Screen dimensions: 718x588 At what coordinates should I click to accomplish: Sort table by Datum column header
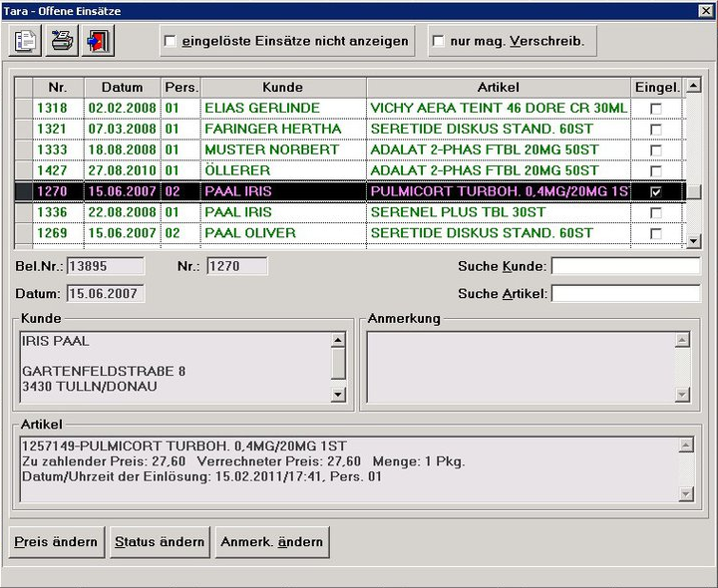coord(122,87)
